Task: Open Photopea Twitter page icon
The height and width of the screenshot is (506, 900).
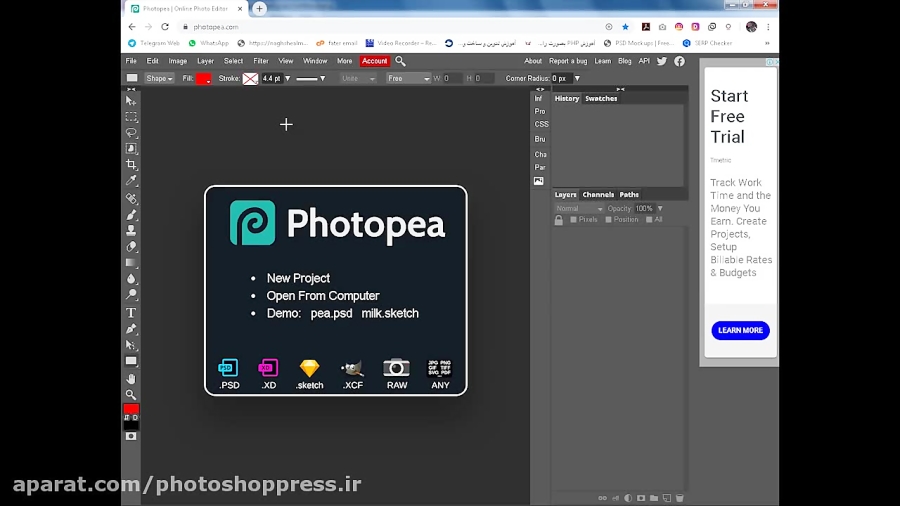Action: [x=662, y=61]
